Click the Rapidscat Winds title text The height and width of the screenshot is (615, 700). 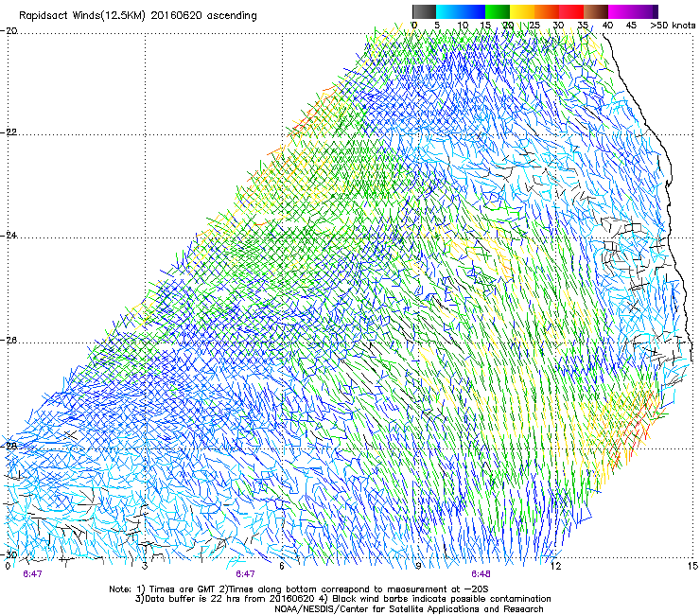pyautogui.click(x=138, y=15)
